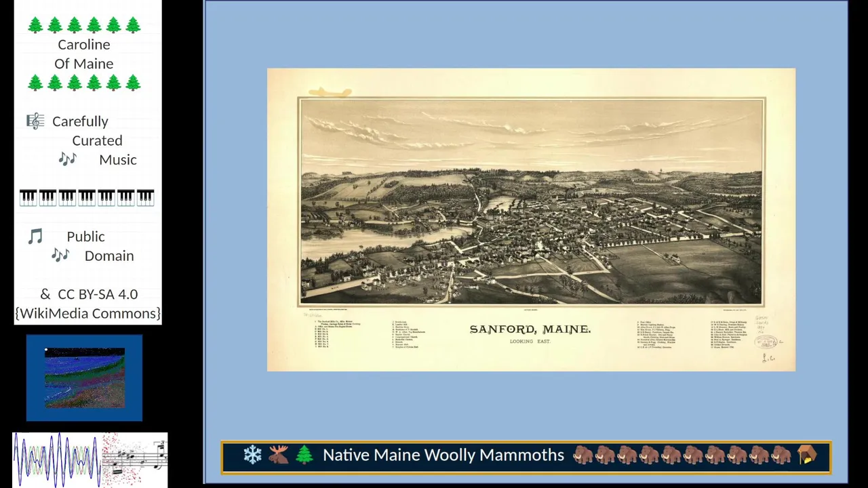Click the piano keyboard strip in sidebar
This screenshot has width=868, height=488.
pyautogui.click(x=87, y=197)
